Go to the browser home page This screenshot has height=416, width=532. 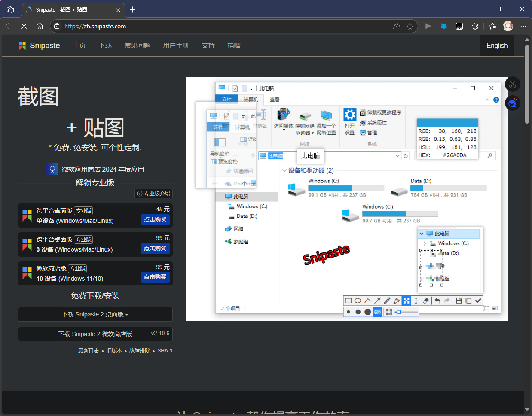(x=40, y=26)
